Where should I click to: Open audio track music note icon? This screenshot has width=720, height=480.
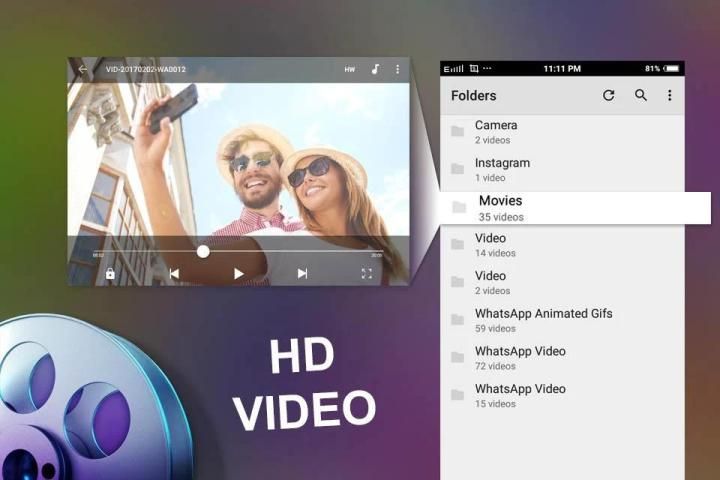(x=375, y=70)
